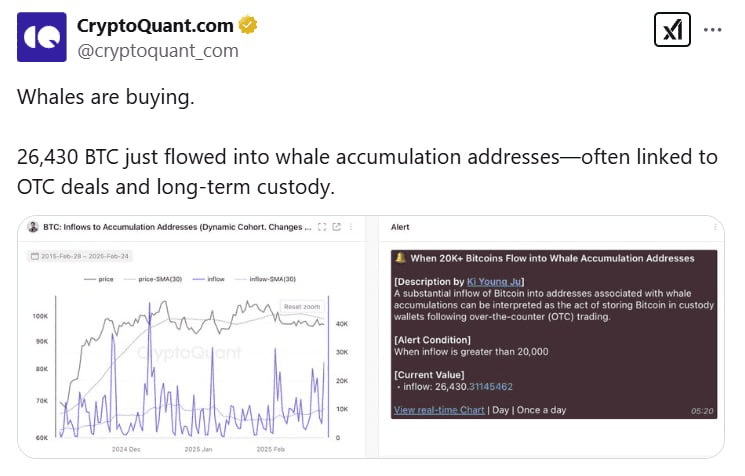Image resolution: width=745 pixels, height=476 pixels.
Task: Click the Reset zoom button
Action: pyautogui.click(x=302, y=307)
